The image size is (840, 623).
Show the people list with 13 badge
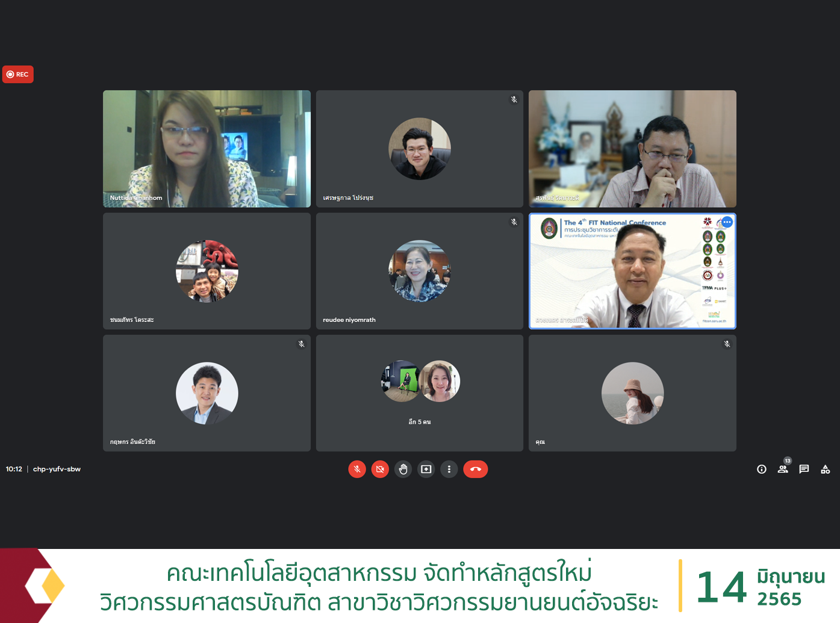783,468
